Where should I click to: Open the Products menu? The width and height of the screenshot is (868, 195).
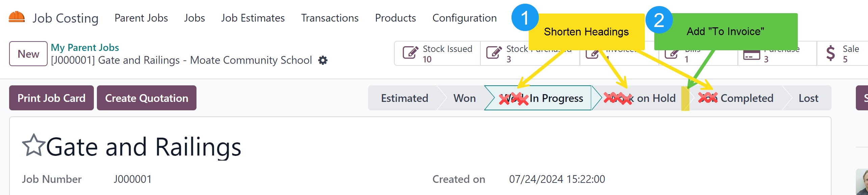395,18
